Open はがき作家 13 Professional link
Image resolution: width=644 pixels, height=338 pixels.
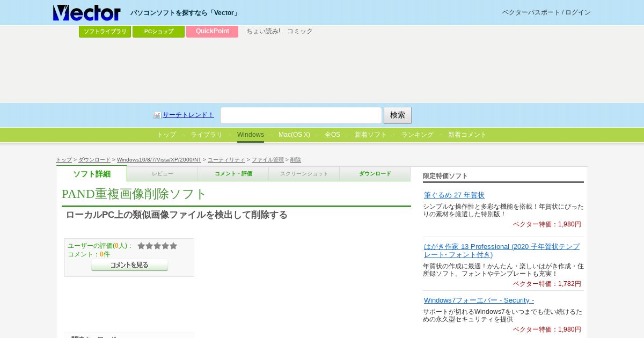point(502,251)
